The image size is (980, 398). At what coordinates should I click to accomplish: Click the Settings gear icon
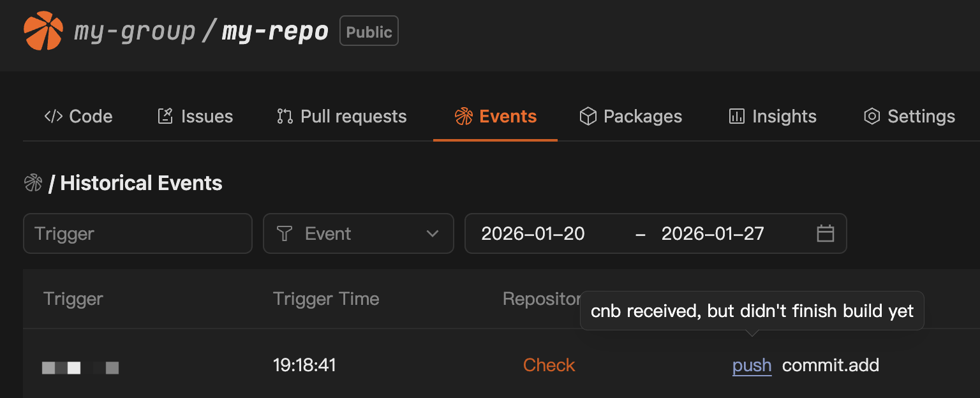pyautogui.click(x=872, y=116)
